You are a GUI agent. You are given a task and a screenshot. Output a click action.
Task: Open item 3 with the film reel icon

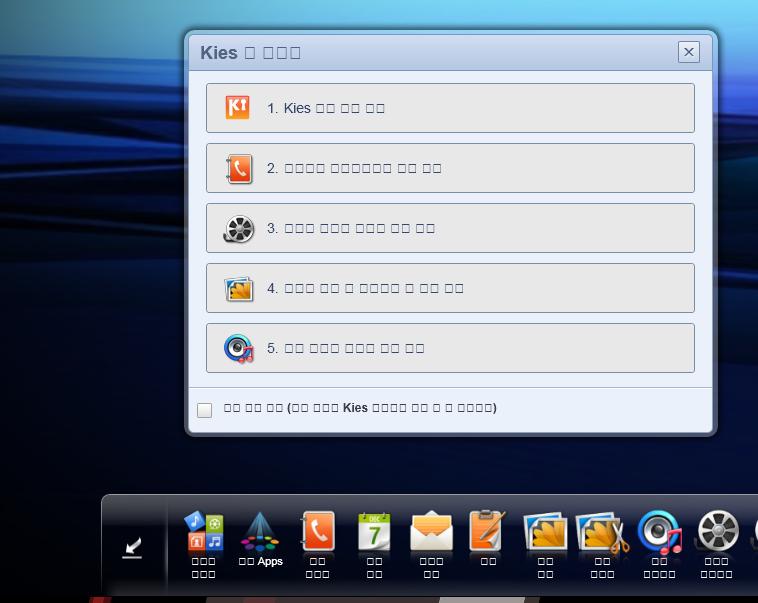(x=450, y=228)
